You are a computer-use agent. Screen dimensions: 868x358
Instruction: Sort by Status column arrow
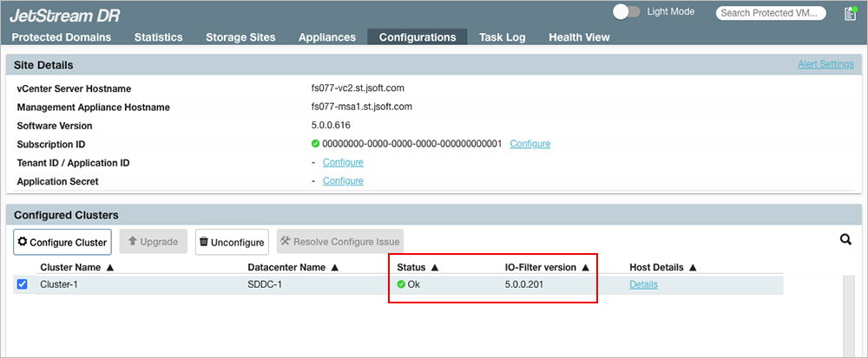tap(435, 267)
